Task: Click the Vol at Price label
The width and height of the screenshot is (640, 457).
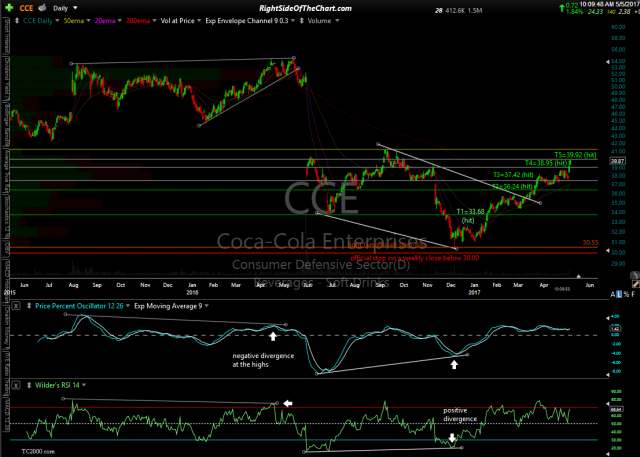Action: (x=178, y=21)
